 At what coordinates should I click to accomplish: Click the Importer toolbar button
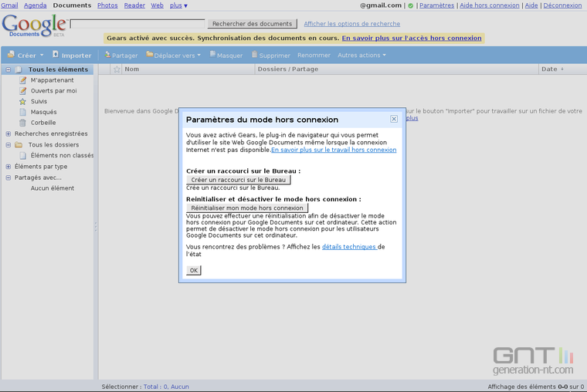tap(72, 55)
